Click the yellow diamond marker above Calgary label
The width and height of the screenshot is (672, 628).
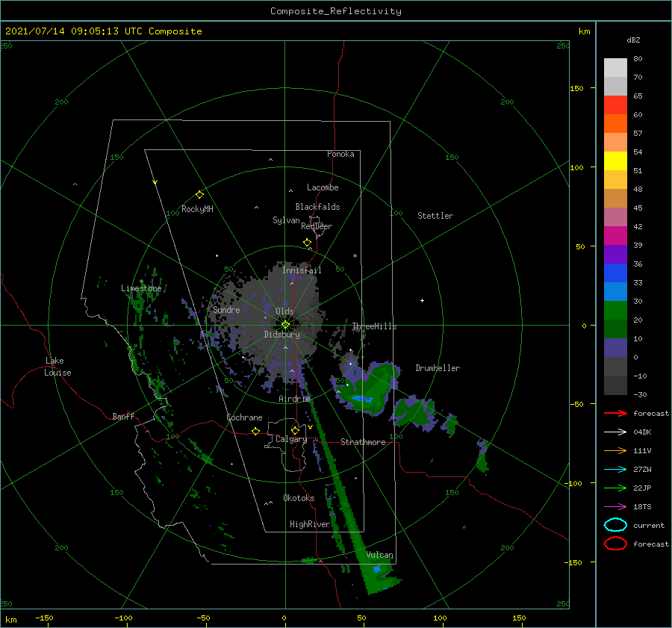pos(295,430)
